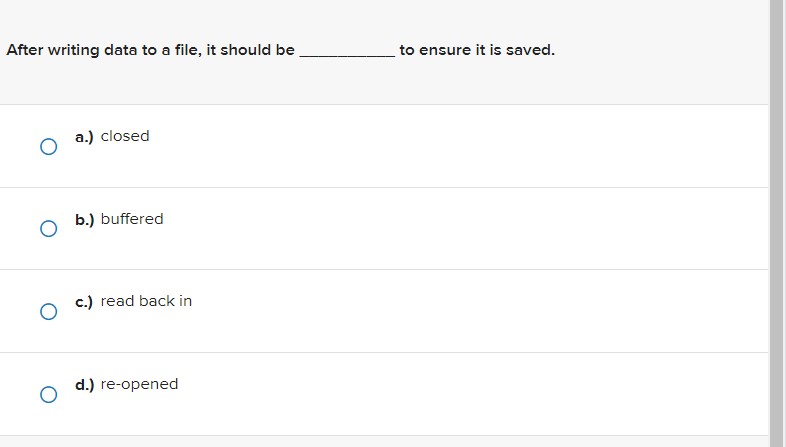Click the "b.)" option letter

(85, 219)
